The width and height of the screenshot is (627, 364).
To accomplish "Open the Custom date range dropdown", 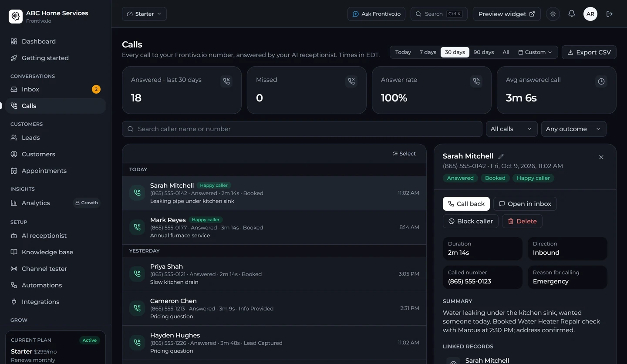I will tap(535, 52).
